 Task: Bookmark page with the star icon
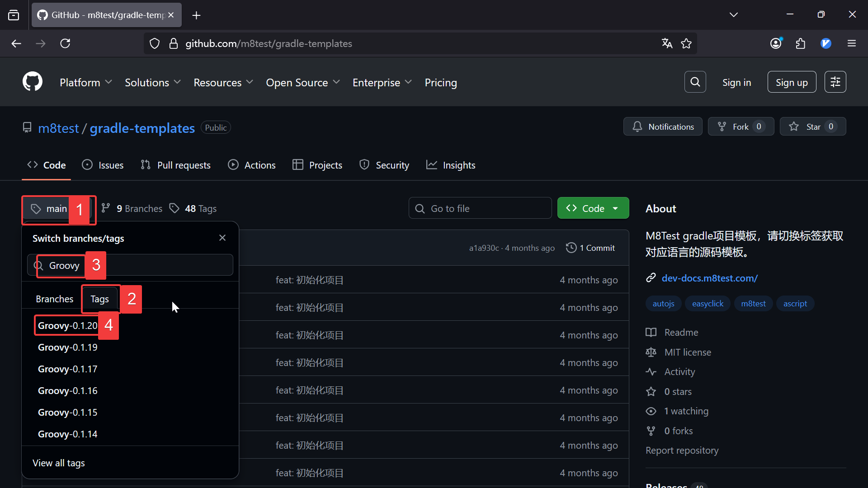point(686,43)
